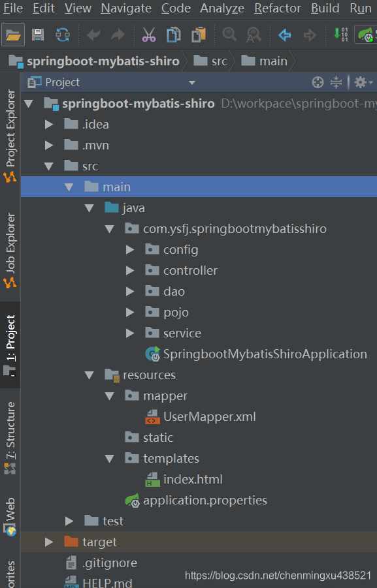
Task: Expand the config package
Action: pyautogui.click(x=130, y=250)
